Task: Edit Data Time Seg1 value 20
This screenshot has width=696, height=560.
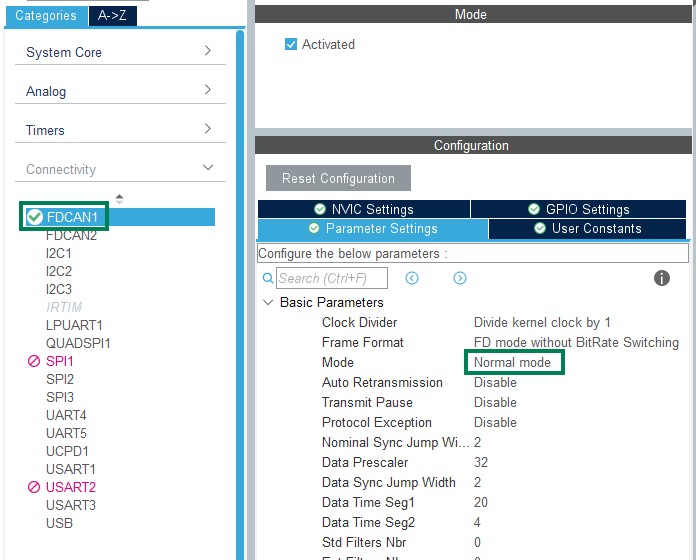Action: click(x=481, y=502)
